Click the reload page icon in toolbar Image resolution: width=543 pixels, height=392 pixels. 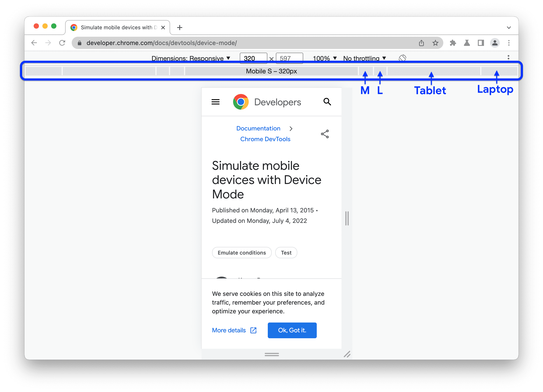tap(62, 42)
